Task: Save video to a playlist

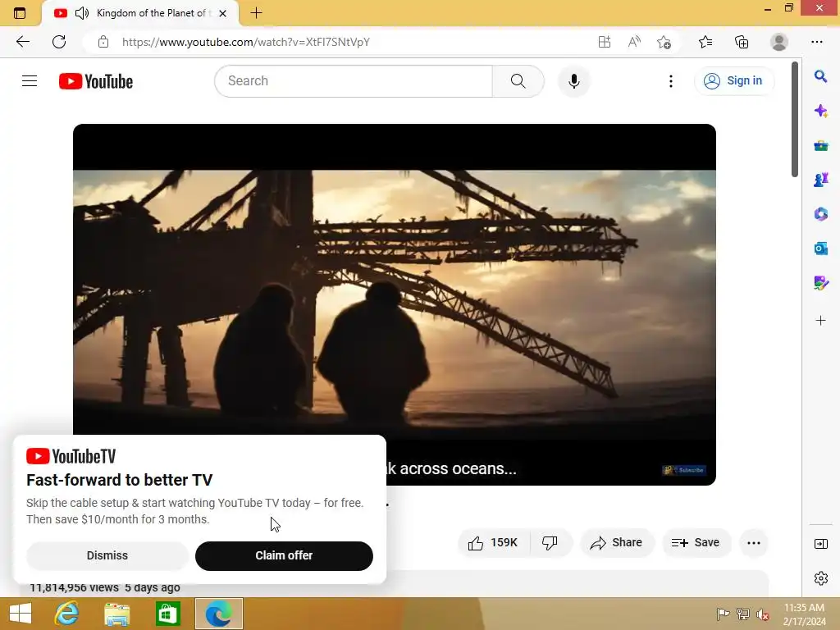Action: tap(696, 543)
